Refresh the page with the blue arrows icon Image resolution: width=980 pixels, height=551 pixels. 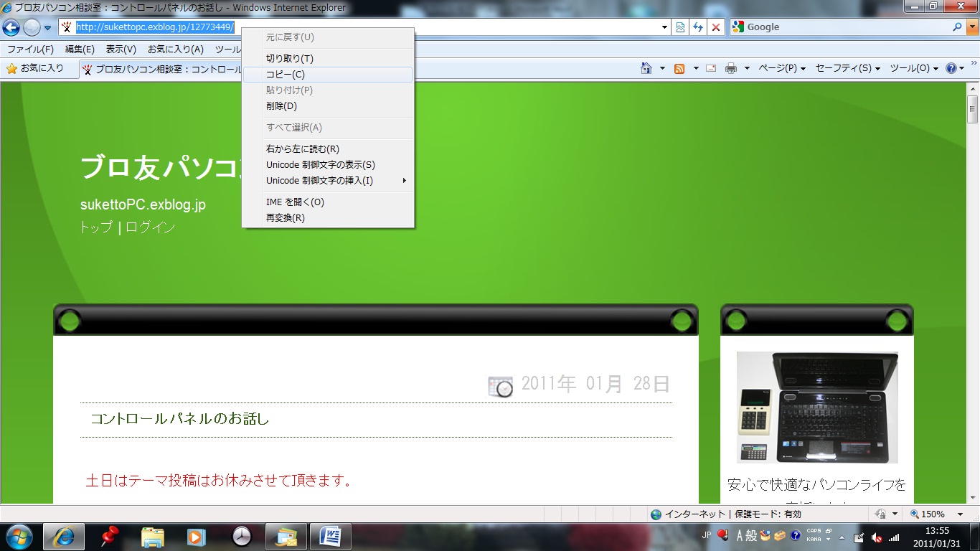click(698, 27)
